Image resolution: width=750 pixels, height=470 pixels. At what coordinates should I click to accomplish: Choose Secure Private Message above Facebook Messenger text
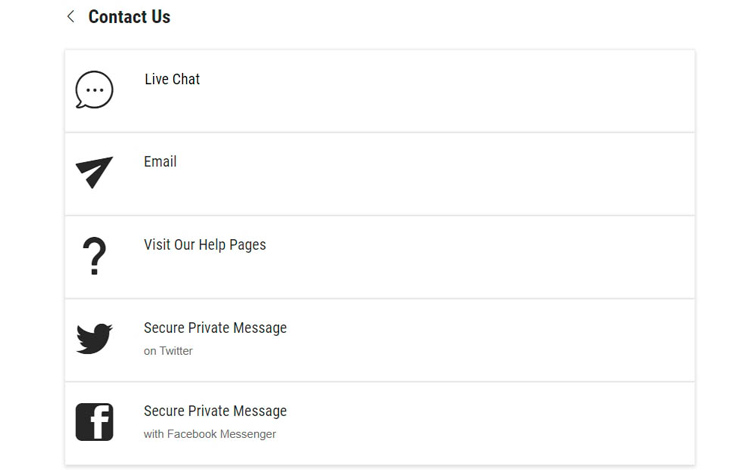click(x=215, y=411)
